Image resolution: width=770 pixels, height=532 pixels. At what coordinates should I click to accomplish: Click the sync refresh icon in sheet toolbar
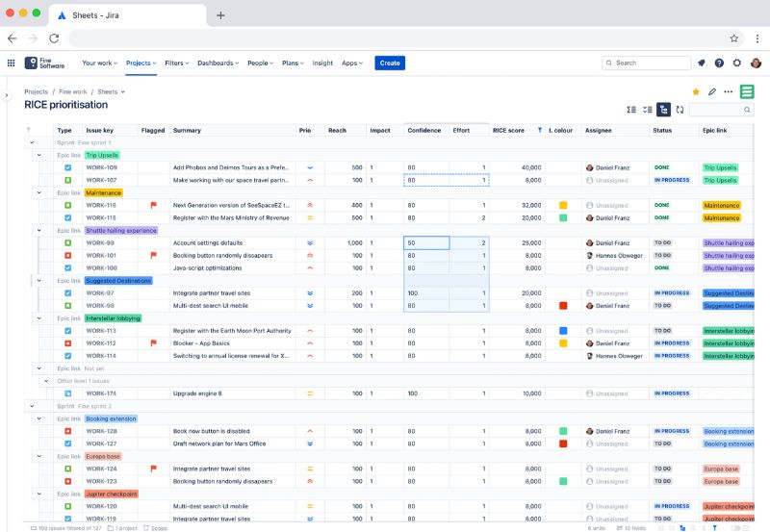tap(680, 110)
